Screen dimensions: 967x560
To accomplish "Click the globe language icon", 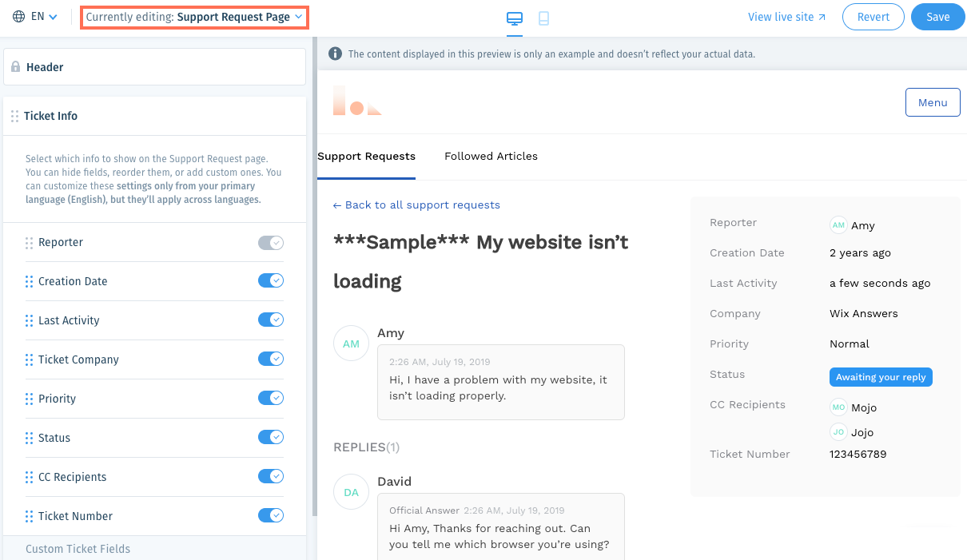I will point(19,17).
